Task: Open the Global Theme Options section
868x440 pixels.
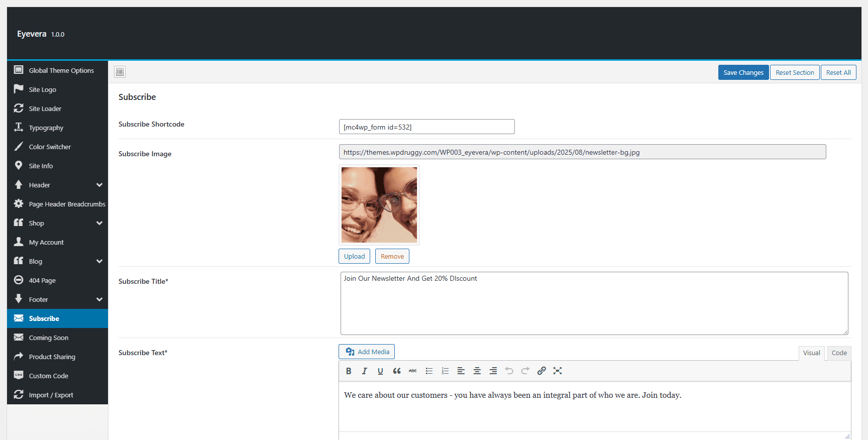Action: pyautogui.click(x=57, y=70)
